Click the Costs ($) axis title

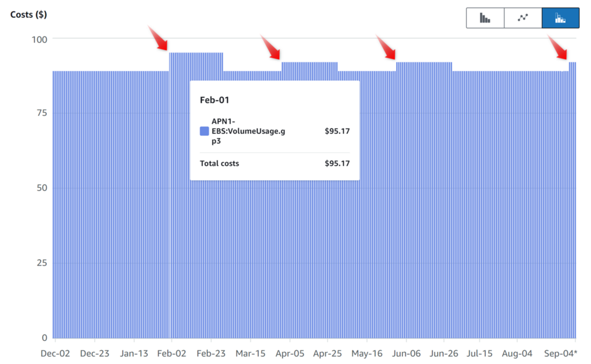(29, 15)
